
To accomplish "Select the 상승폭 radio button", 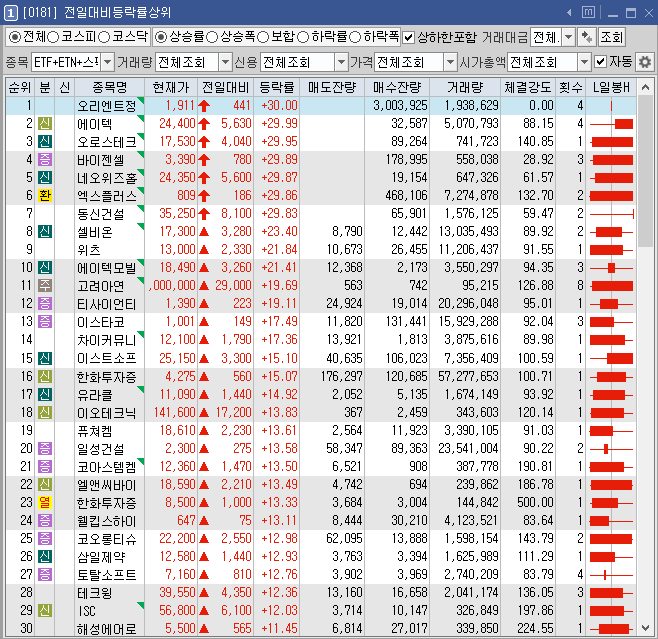I will 212,37.
